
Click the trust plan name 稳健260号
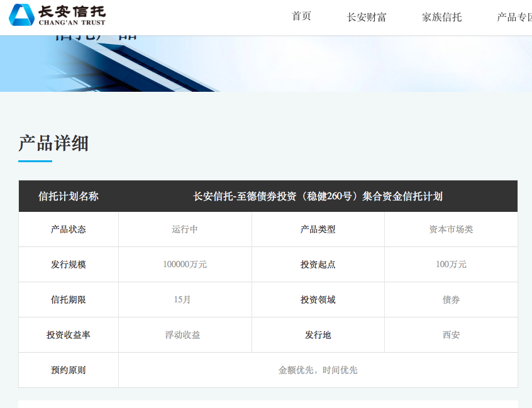point(318,196)
